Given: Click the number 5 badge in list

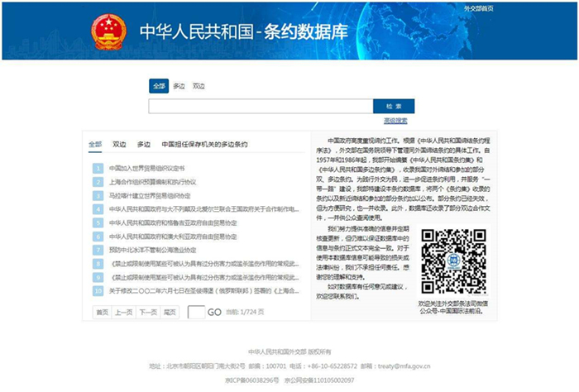Looking at the screenshot, I should pos(98,223).
